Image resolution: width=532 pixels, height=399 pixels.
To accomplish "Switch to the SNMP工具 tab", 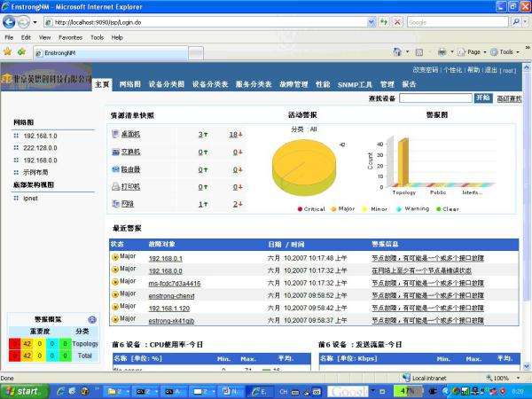I will point(355,84).
